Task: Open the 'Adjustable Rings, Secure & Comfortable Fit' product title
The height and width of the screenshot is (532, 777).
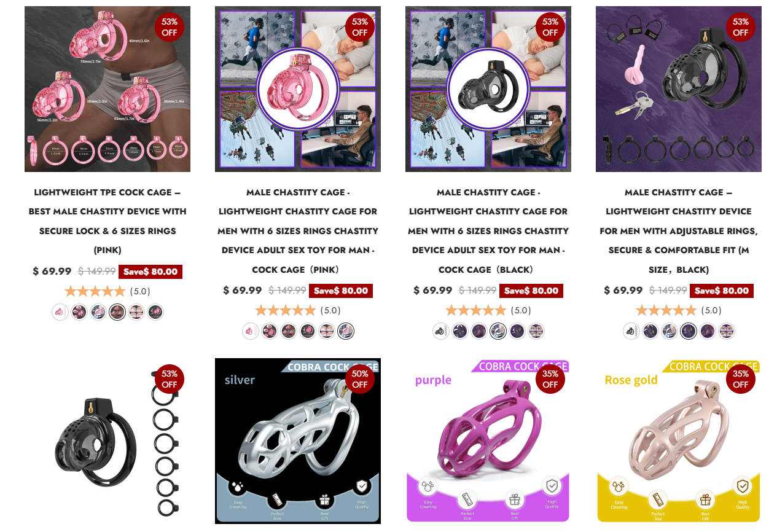Action: click(679, 231)
